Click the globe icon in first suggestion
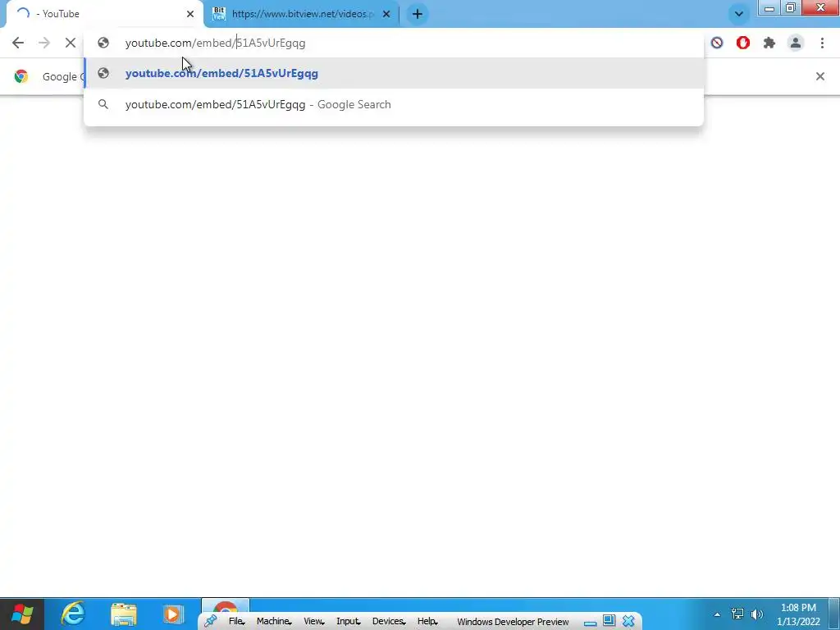The width and height of the screenshot is (840, 630). (x=103, y=73)
